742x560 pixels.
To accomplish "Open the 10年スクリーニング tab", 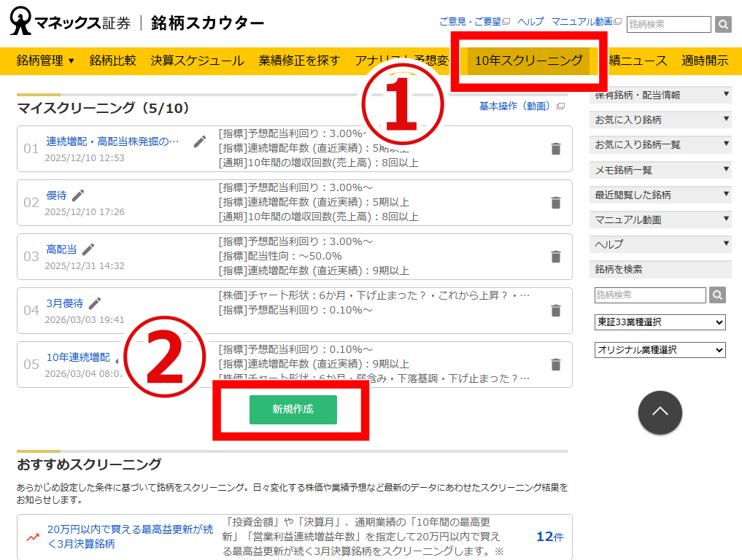I will coord(528,61).
